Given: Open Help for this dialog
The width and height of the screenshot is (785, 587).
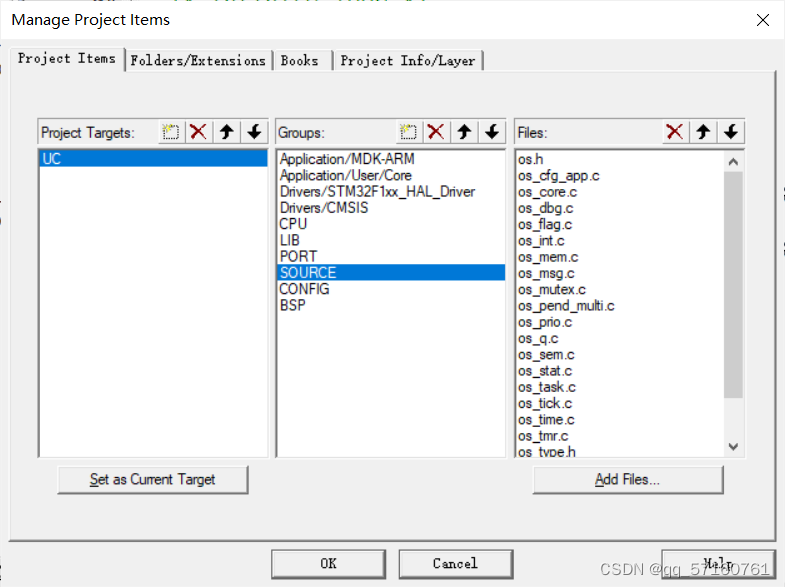Looking at the screenshot, I should [718, 563].
